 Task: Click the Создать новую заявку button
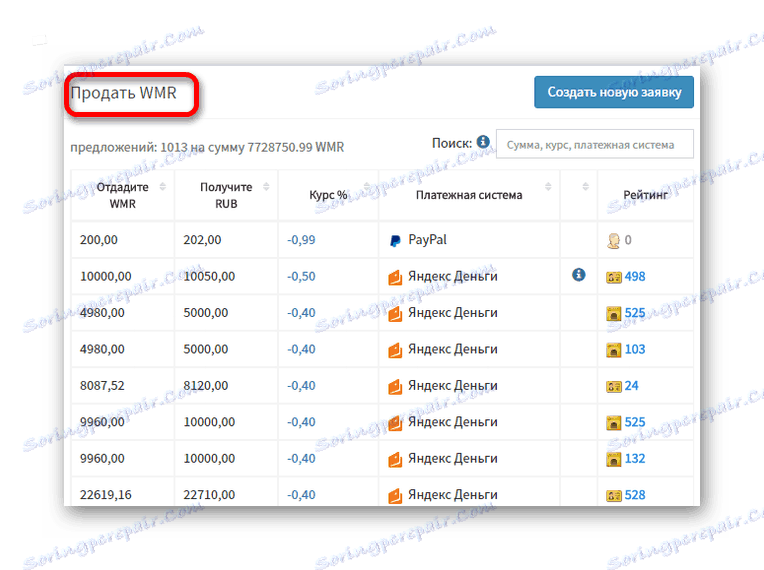tap(613, 92)
